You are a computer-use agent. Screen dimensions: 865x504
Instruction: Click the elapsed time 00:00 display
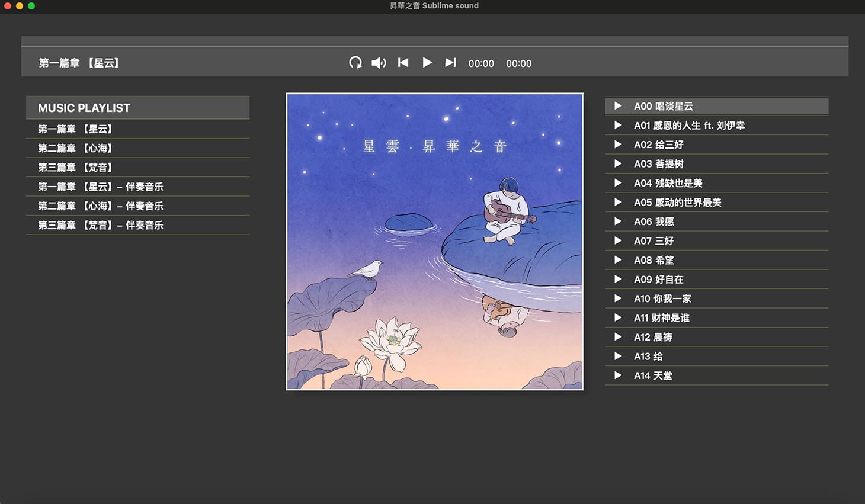(x=481, y=63)
